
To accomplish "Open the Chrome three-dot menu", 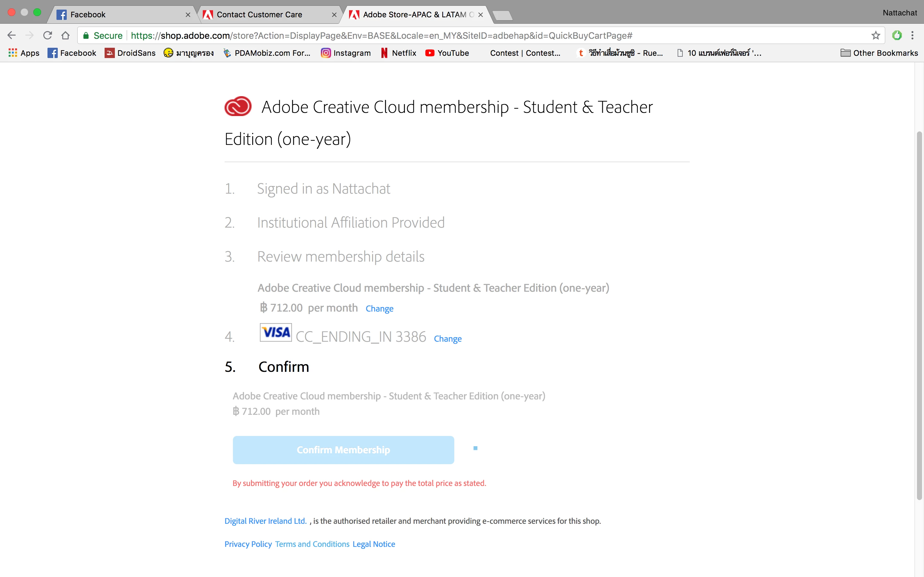I will (x=912, y=36).
